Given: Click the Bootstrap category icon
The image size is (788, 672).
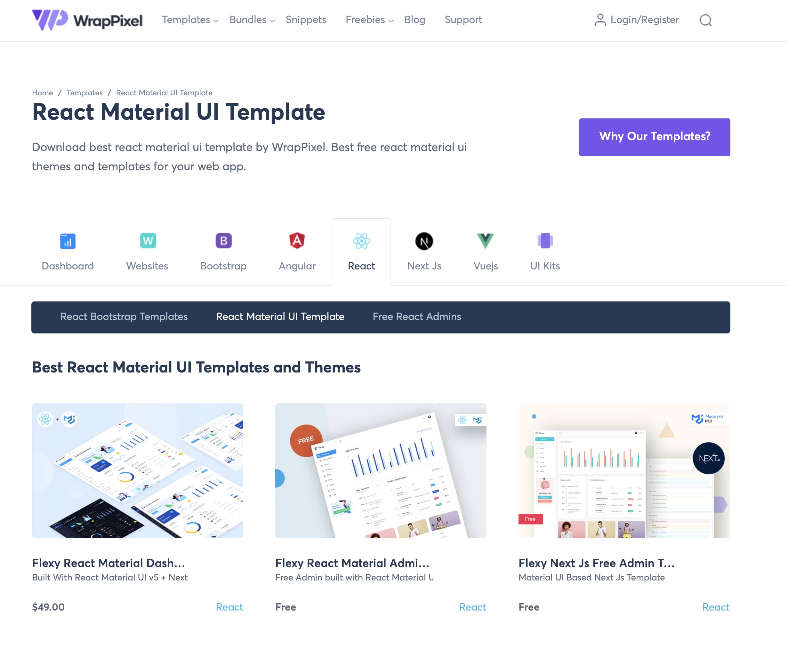Looking at the screenshot, I should click(223, 241).
